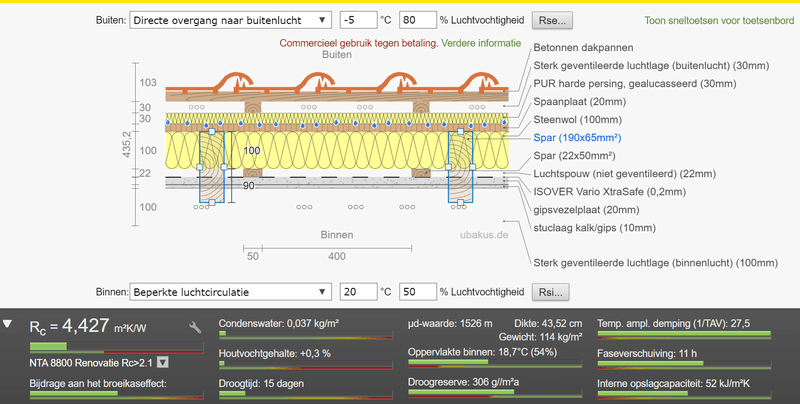Click the Droogreserve indicator bar

(x=497, y=395)
